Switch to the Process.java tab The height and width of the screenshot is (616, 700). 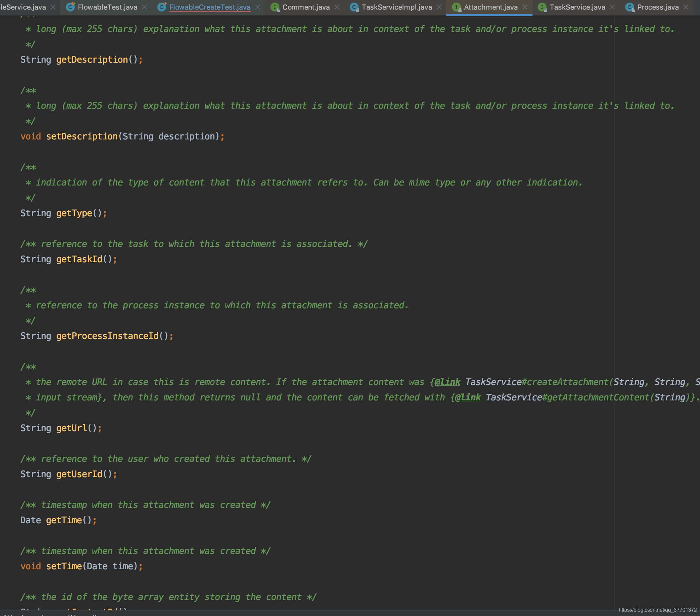657,7
